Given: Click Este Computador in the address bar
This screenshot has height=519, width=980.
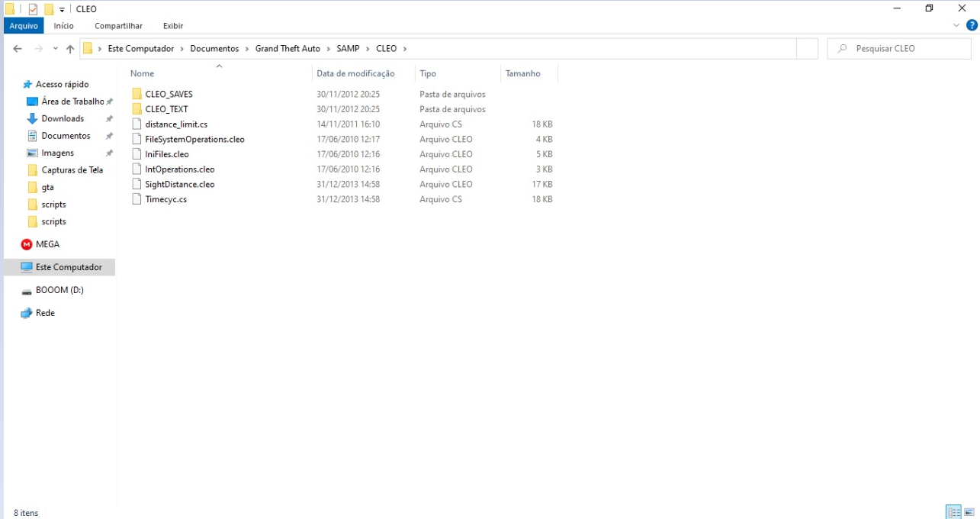Looking at the screenshot, I should click(141, 48).
